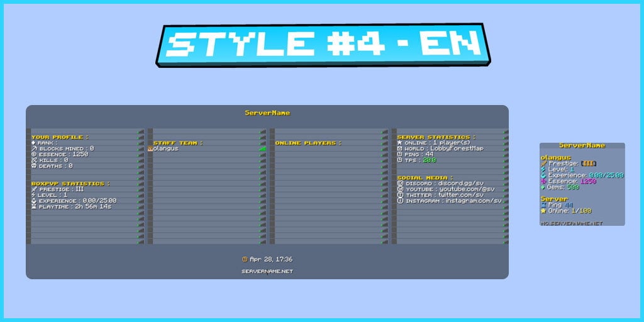644x322 pixels.
Task: Open instagram.com/sv link
Action: tap(474, 201)
